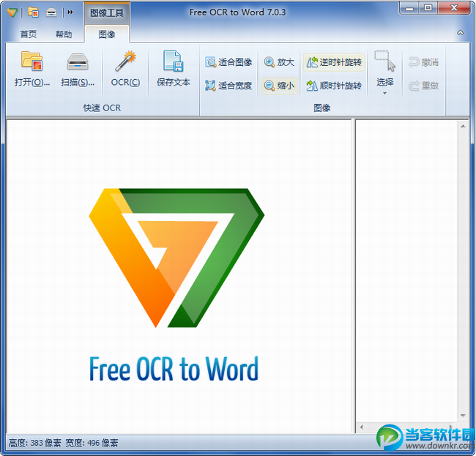Fit image to width with 适合宽度

[228, 86]
